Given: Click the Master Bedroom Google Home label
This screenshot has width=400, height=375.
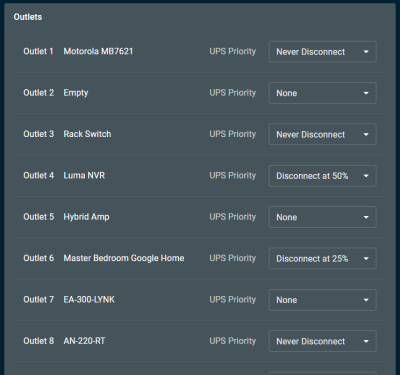Looking at the screenshot, I should click(124, 258).
